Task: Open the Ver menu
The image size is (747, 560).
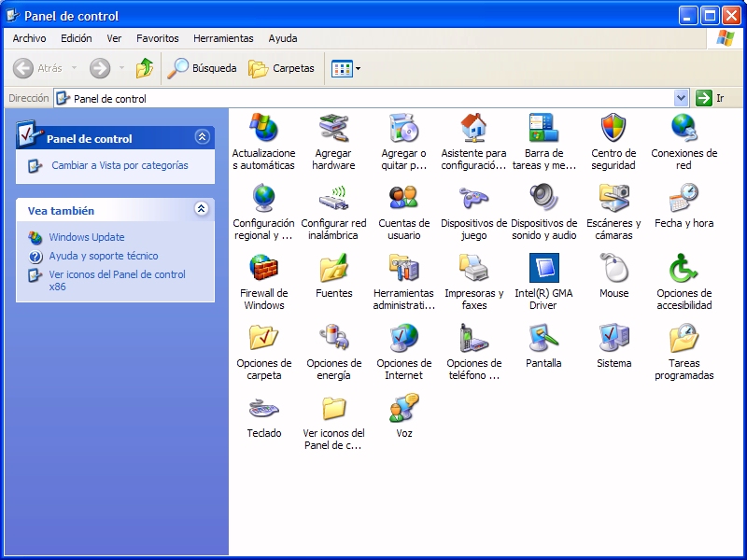Action: click(114, 38)
